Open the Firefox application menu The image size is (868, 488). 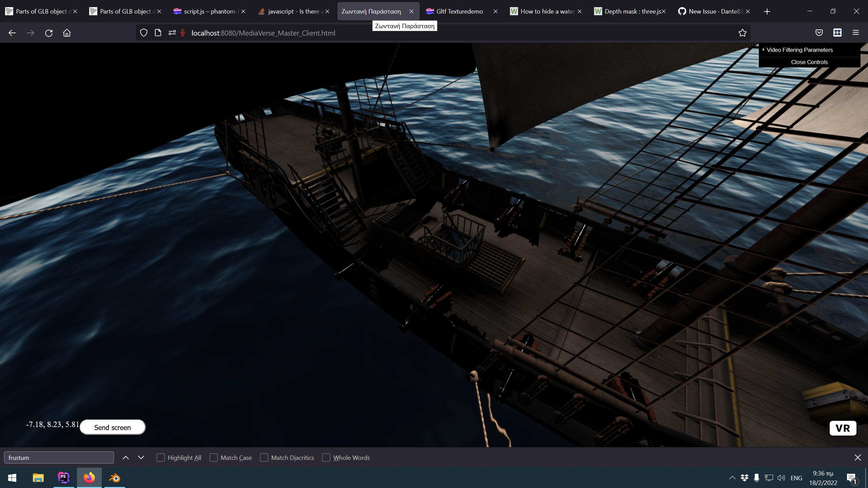pos(855,33)
